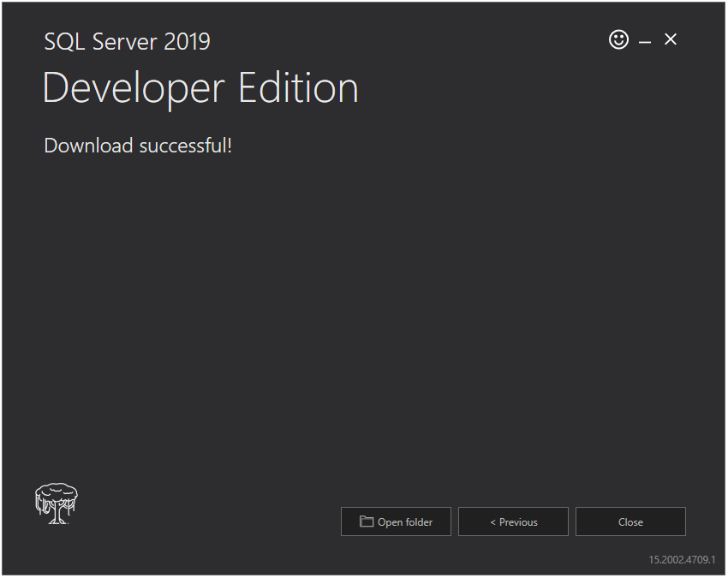The height and width of the screenshot is (578, 728).
Task: Close the installer with the X icon
Action: (x=671, y=39)
